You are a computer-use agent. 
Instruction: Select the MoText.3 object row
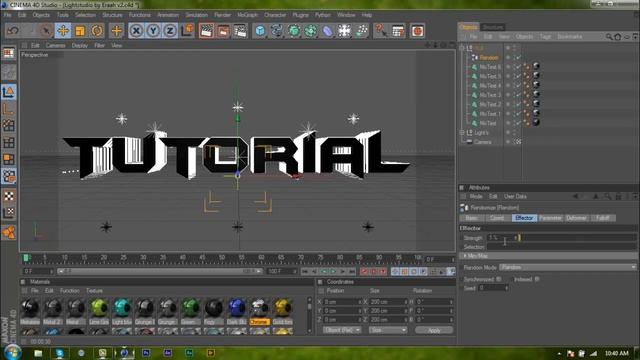(x=490, y=95)
